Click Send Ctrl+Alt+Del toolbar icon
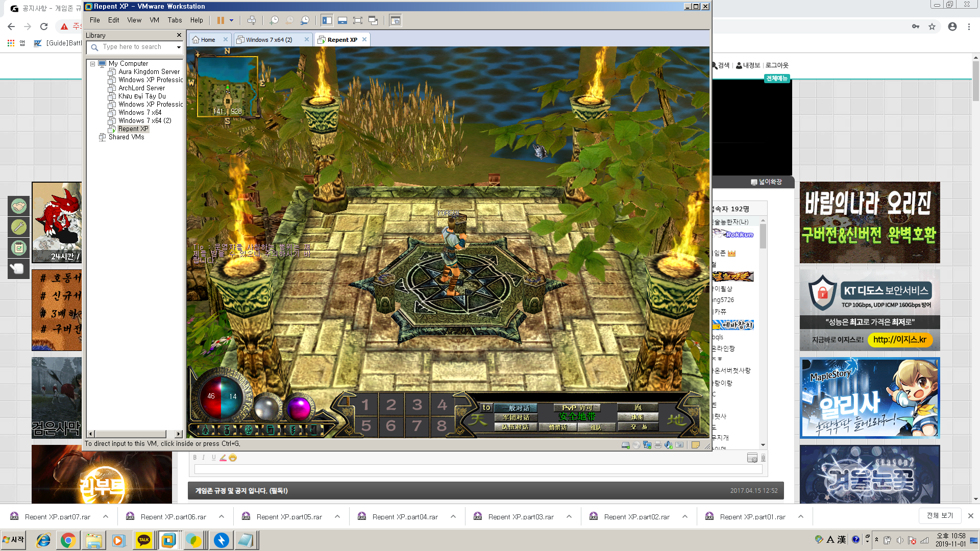The height and width of the screenshot is (551, 980). pos(252,20)
